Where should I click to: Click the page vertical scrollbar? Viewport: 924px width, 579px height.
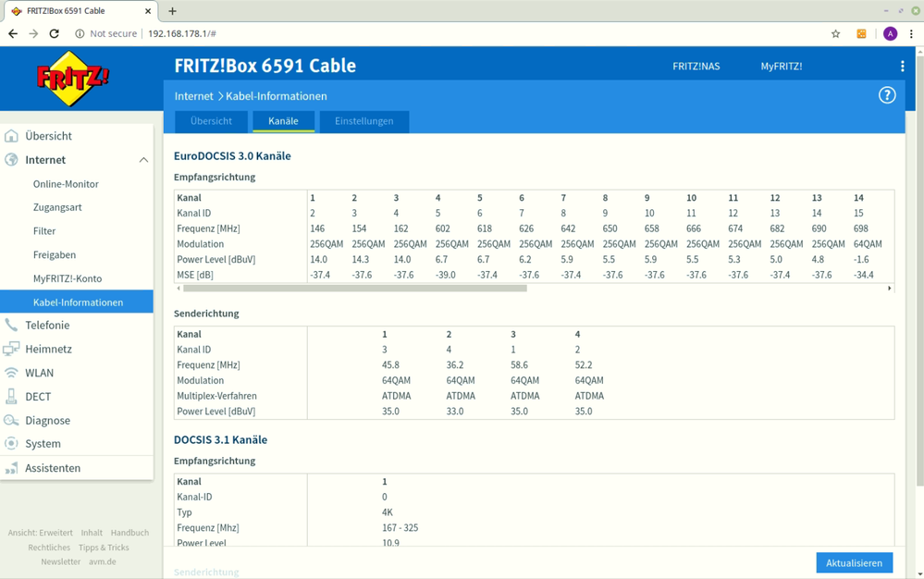pyautogui.click(x=919, y=271)
